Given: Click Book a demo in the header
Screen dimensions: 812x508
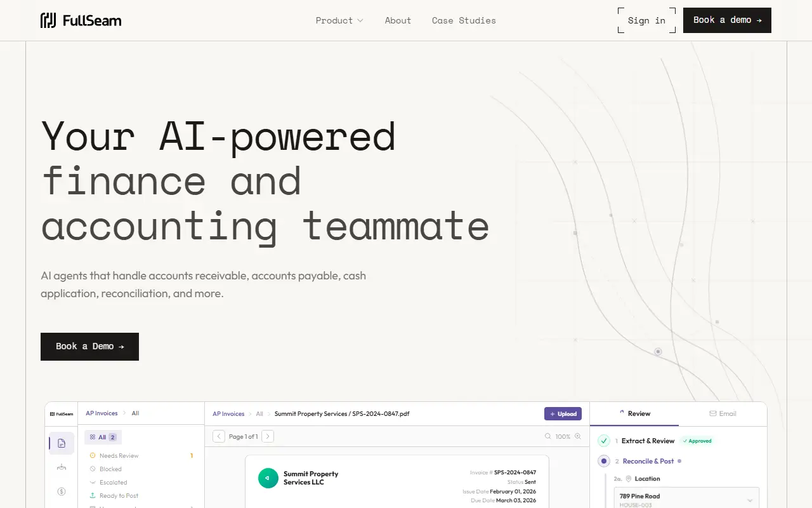Looking at the screenshot, I should tap(727, 20).
